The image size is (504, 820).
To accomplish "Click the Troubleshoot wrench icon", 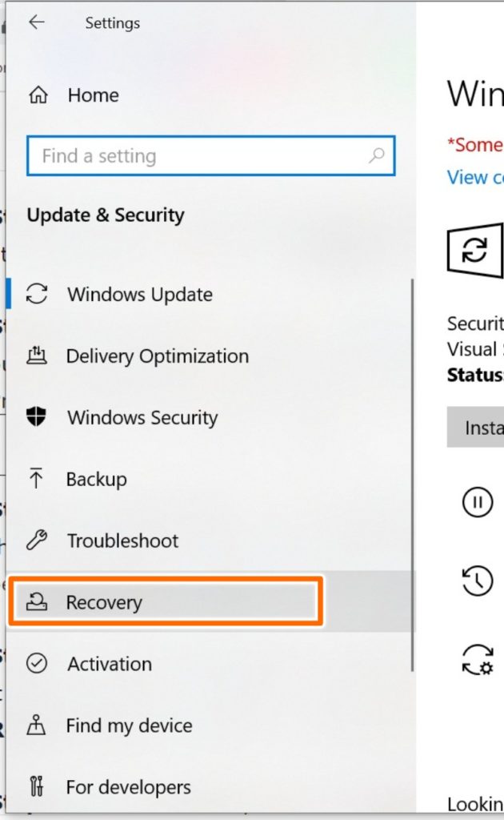I will pyautogui.click(x=37, y=541).
